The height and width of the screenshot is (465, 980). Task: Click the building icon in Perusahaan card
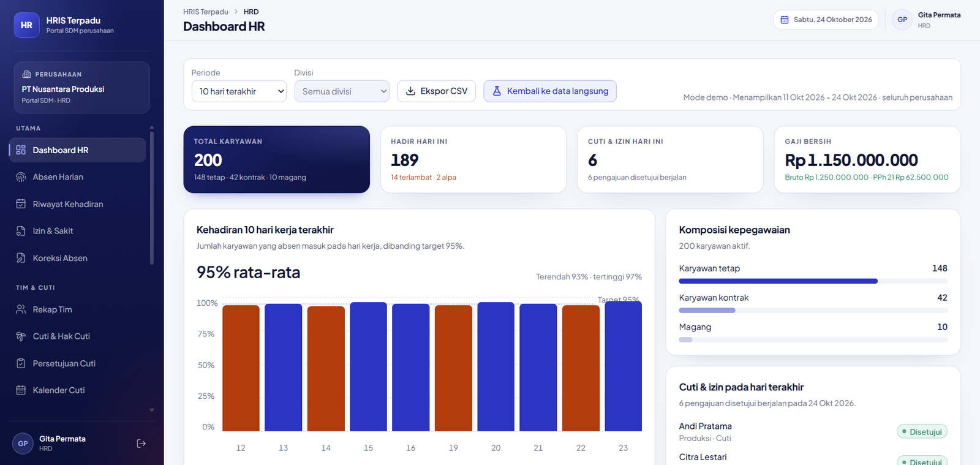pos(26,74)
